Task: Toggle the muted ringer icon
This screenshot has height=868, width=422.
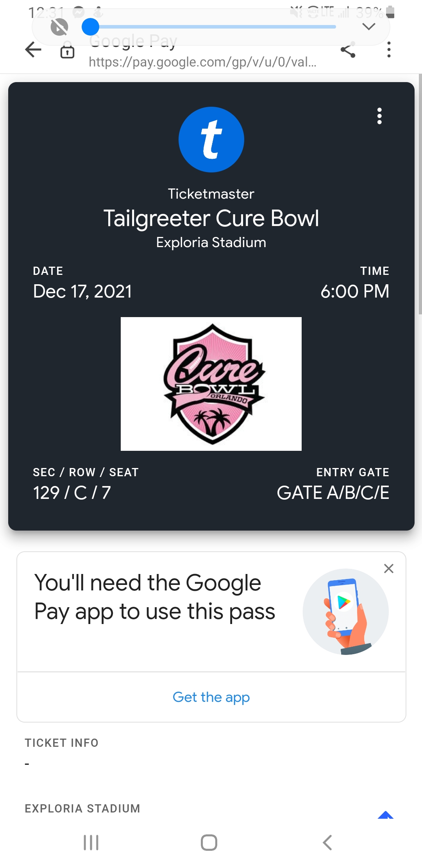Action: coord(59,27)
